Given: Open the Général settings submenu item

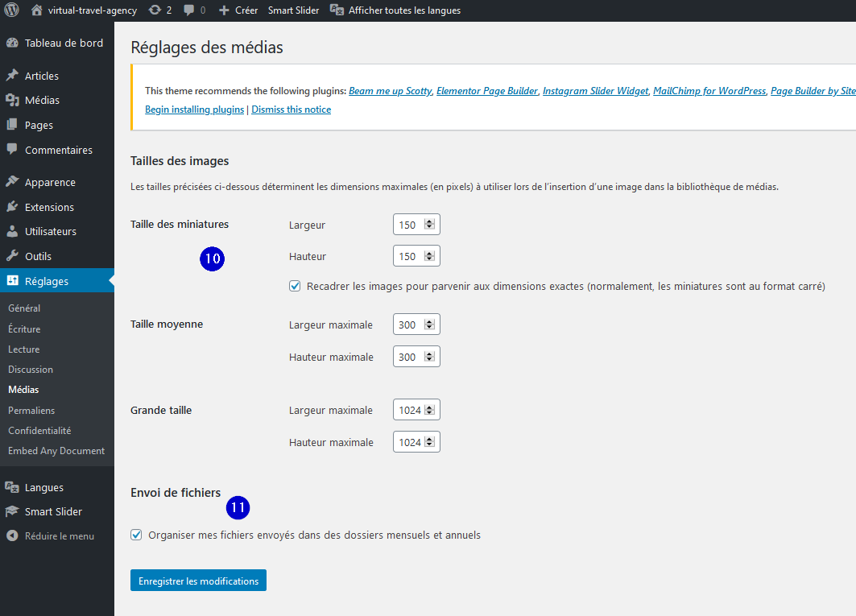Looking at the screenshot, I should coord(24,308).
